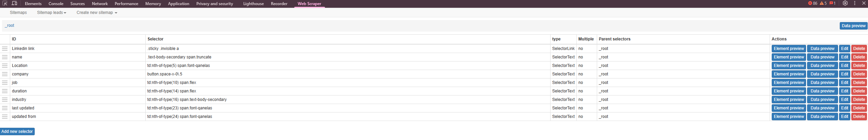Click the inspect element picker icon
Image resolution: width=868 pixels, height=140 pixels.
tap(5, 3)
